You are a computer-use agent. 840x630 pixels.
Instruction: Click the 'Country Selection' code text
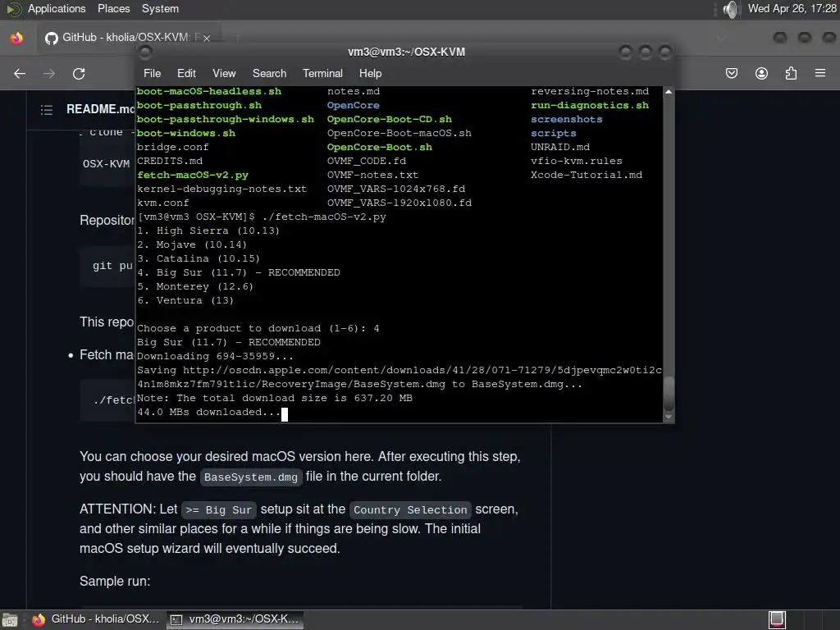tap(410, 510)
